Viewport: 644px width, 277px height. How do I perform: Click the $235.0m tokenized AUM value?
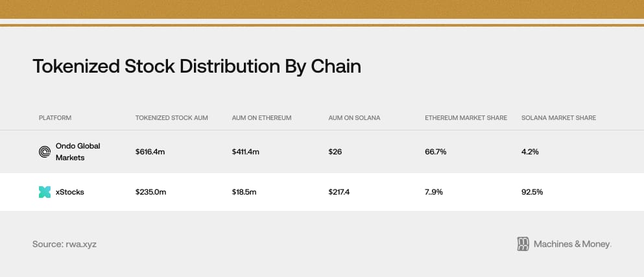[x=150, y=192]
